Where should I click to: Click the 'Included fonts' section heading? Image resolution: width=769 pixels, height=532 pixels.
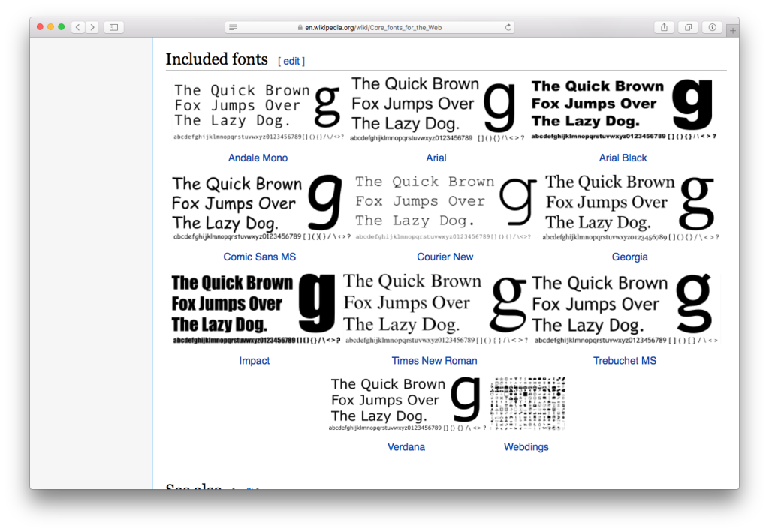[217, 59]
